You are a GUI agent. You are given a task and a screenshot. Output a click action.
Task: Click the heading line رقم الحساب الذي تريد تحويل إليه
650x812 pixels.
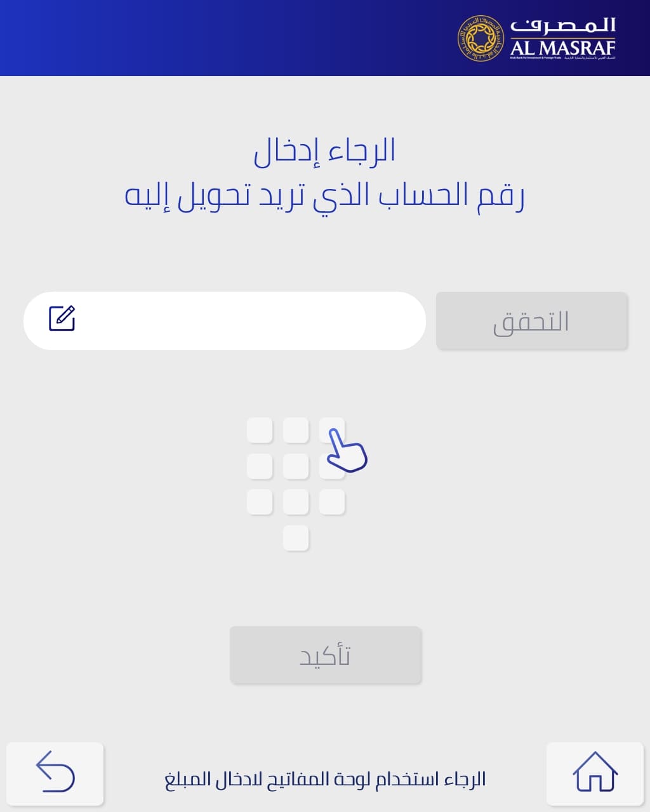click(324, 195)
